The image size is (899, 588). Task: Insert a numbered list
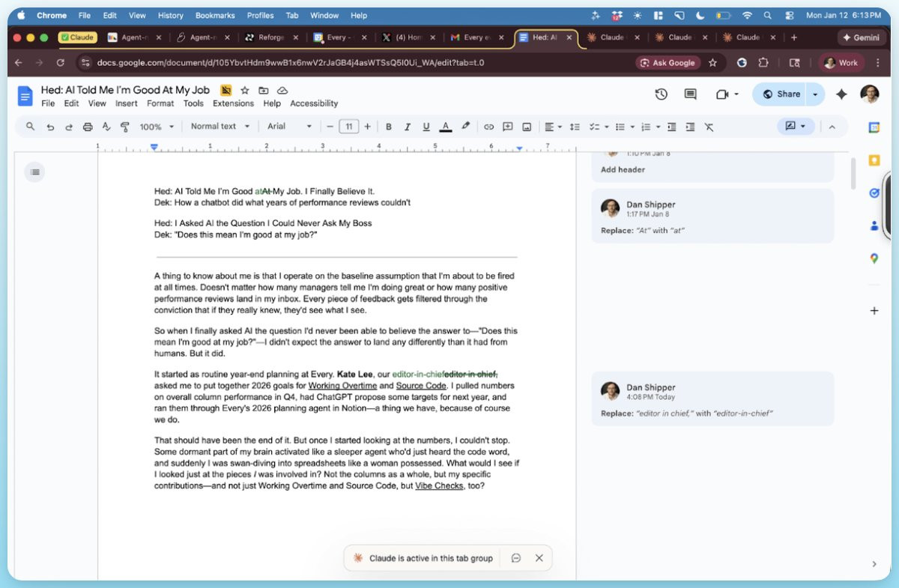[646, 127]
